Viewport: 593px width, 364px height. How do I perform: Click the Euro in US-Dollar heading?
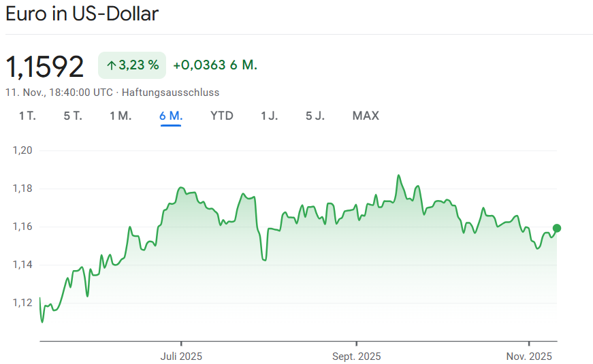click(82, 14)
